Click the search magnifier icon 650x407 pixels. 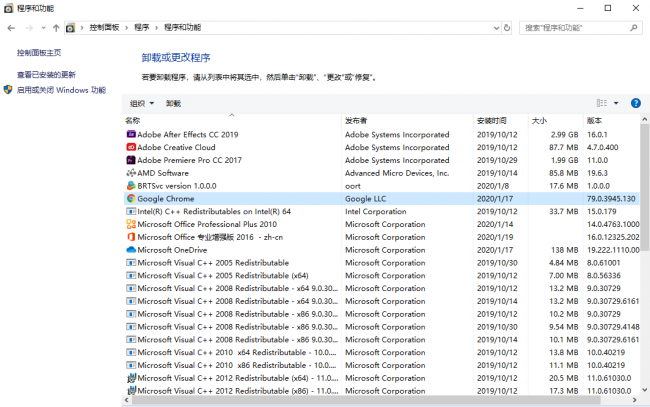click(633, 28)
